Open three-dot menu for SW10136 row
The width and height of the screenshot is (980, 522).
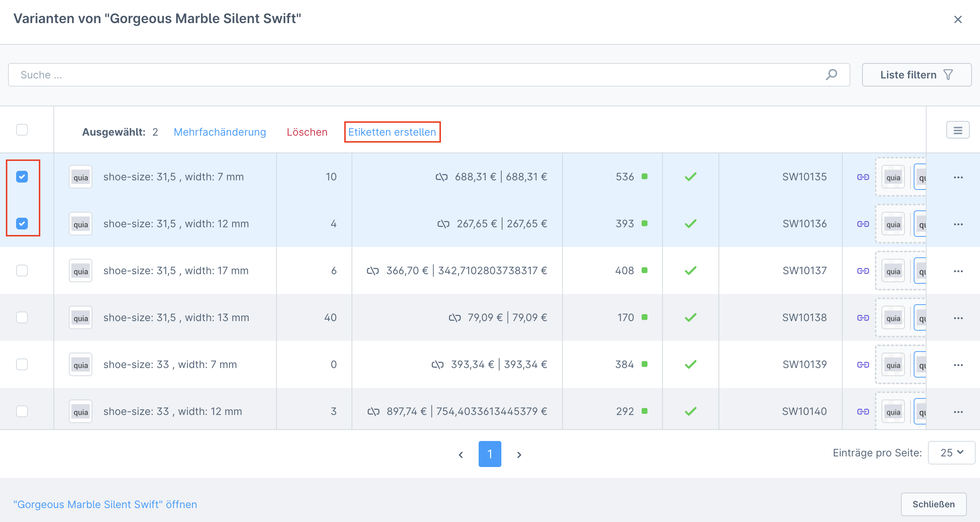958,224
